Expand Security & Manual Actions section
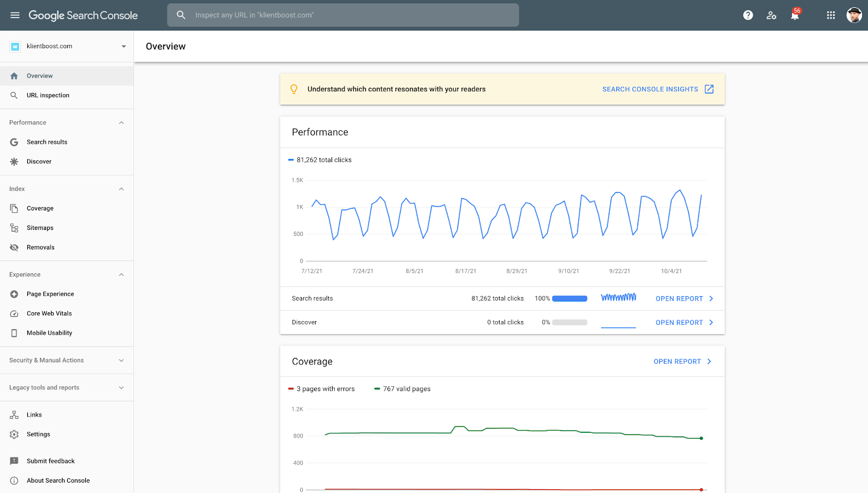The width and height of the screenshot is (868, 493). tap(122, 360)
